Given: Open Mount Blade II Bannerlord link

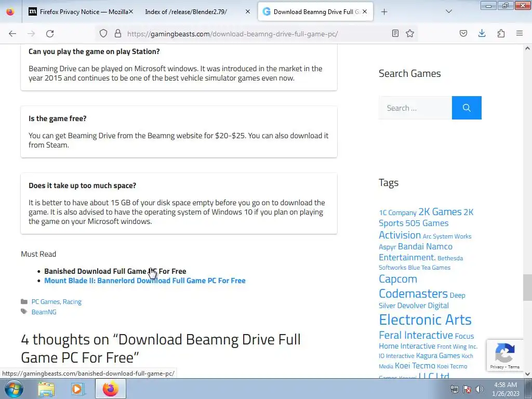Looking at the screenshot, I should point(145,281).
